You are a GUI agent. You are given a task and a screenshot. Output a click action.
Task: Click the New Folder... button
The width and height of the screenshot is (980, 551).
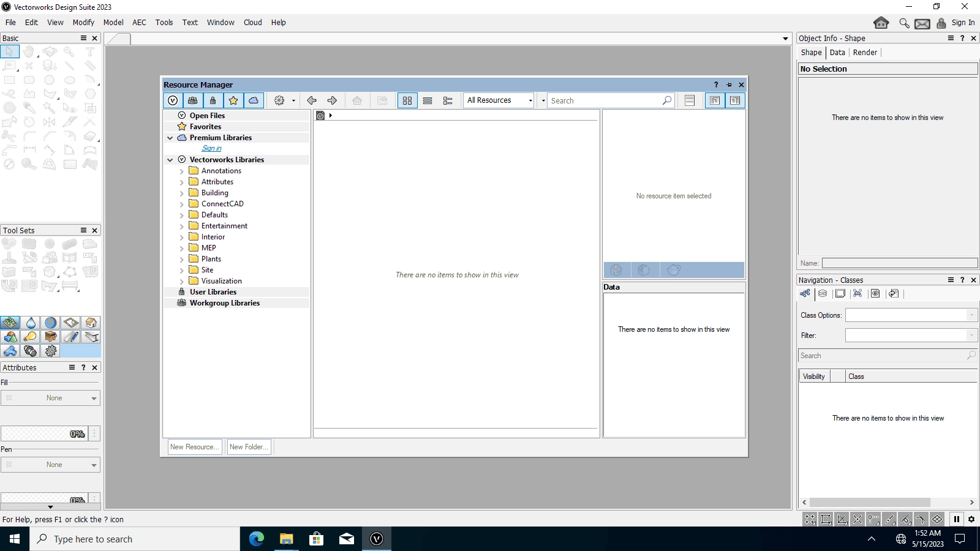(249, 447)
